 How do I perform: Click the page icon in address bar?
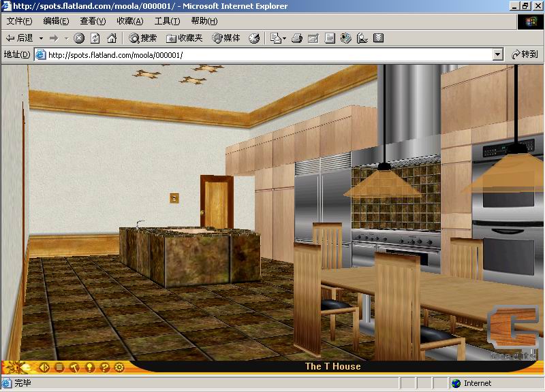[x=41, y=55]
